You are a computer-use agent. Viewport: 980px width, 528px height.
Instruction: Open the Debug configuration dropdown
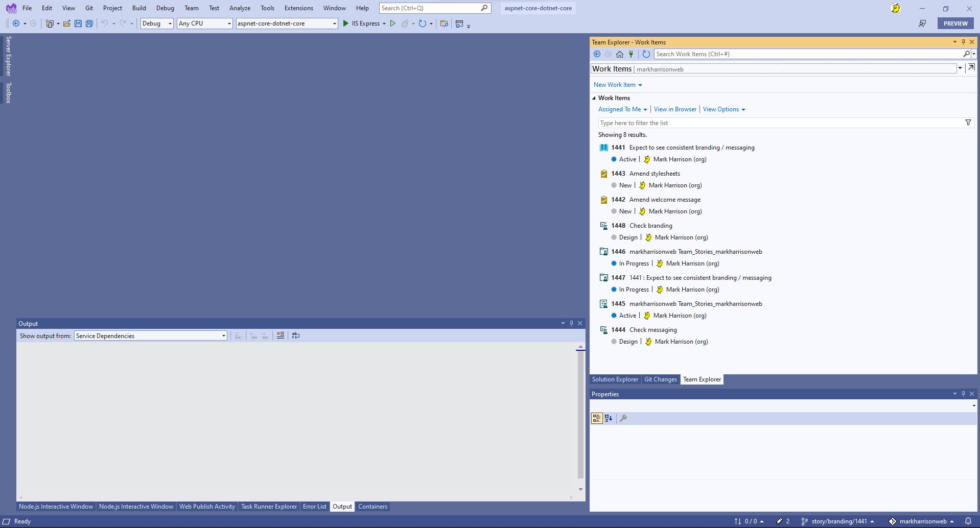point(157,23)
